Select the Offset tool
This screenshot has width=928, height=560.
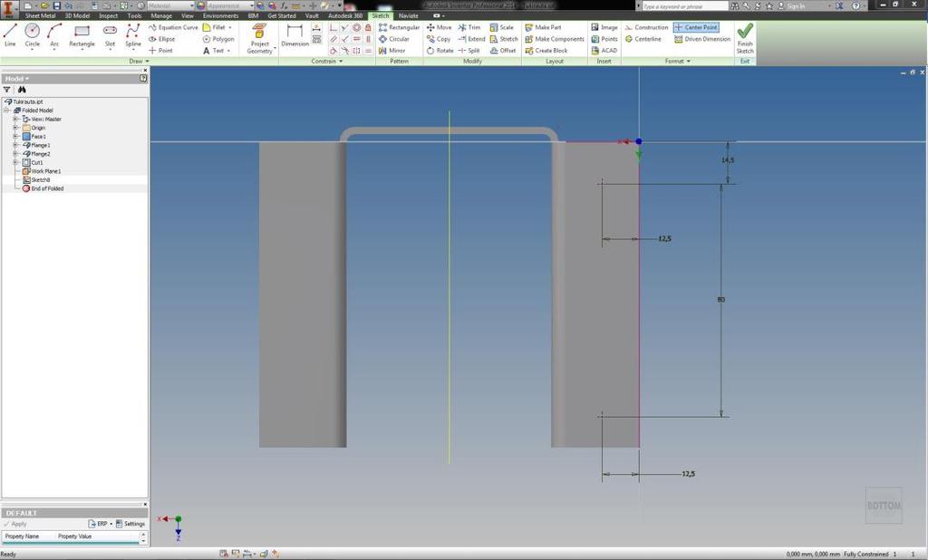click(502, 51)
